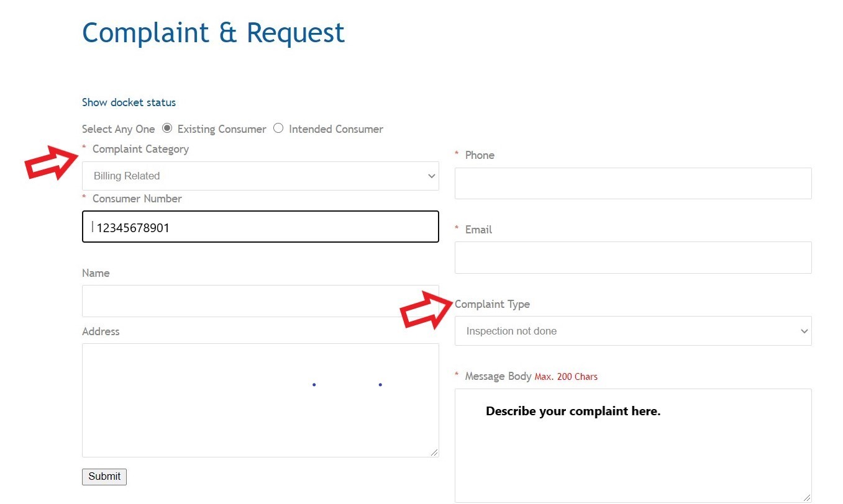843x504 pixels.
Task: Focus the Consumer Number input field
Action: pos(260,227)
